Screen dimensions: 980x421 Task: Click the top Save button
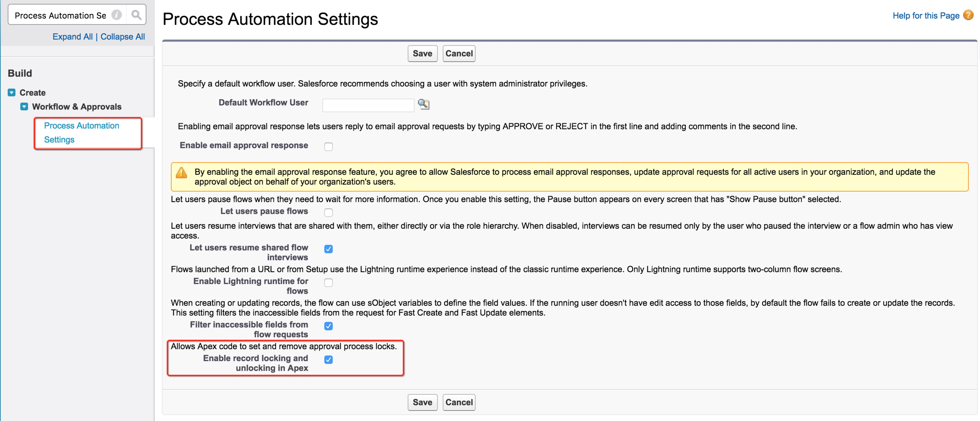[422, 54]
